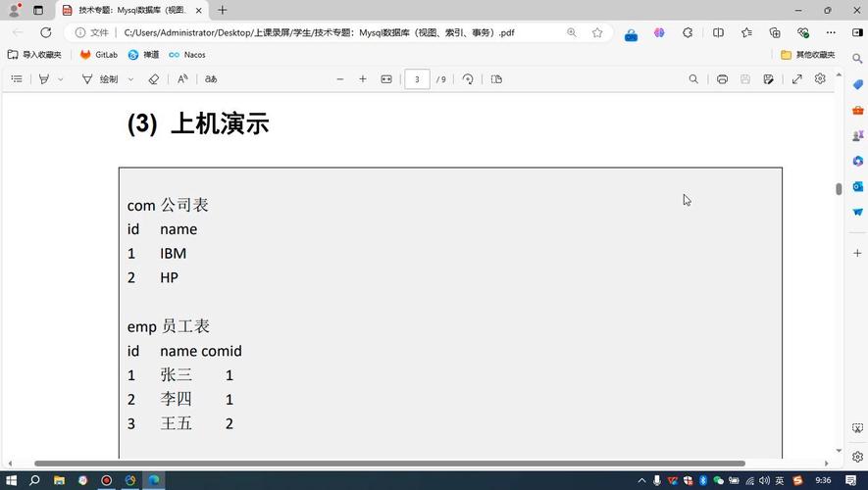
Task: Click the 'IBM' company name text
Action: tap(174, 253)
